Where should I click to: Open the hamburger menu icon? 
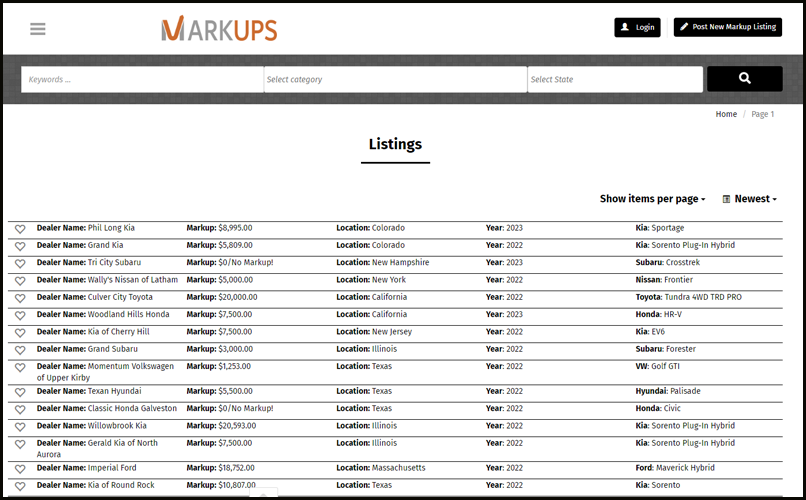(x=38, y=29)
